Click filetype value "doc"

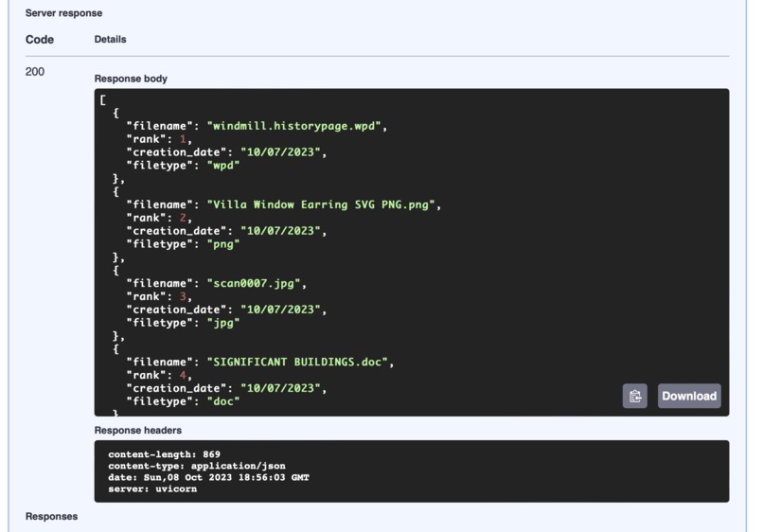(223, 401)
